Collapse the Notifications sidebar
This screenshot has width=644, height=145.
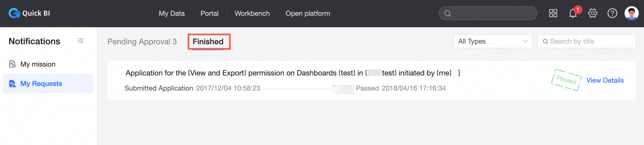click(81, 41)
